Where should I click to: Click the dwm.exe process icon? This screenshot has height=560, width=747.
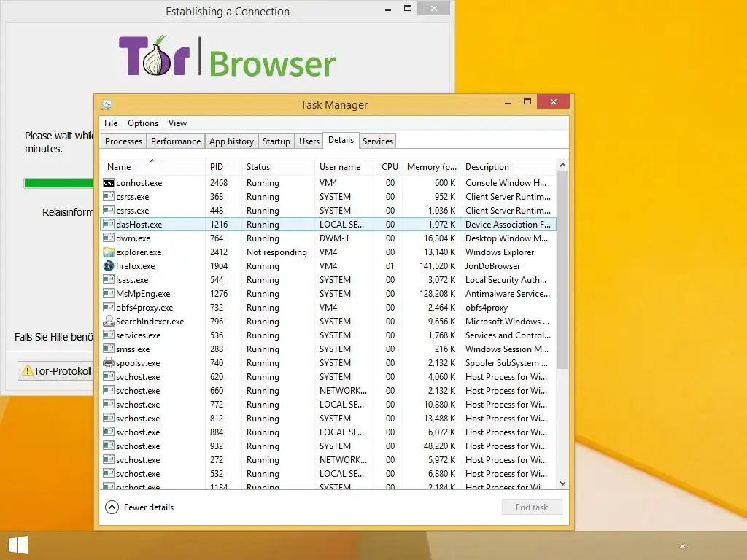109,238
